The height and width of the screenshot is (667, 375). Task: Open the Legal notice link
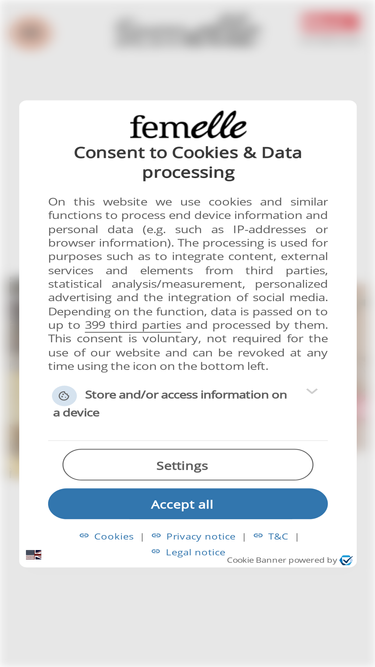pyautogui.click(x=196, y=553)
